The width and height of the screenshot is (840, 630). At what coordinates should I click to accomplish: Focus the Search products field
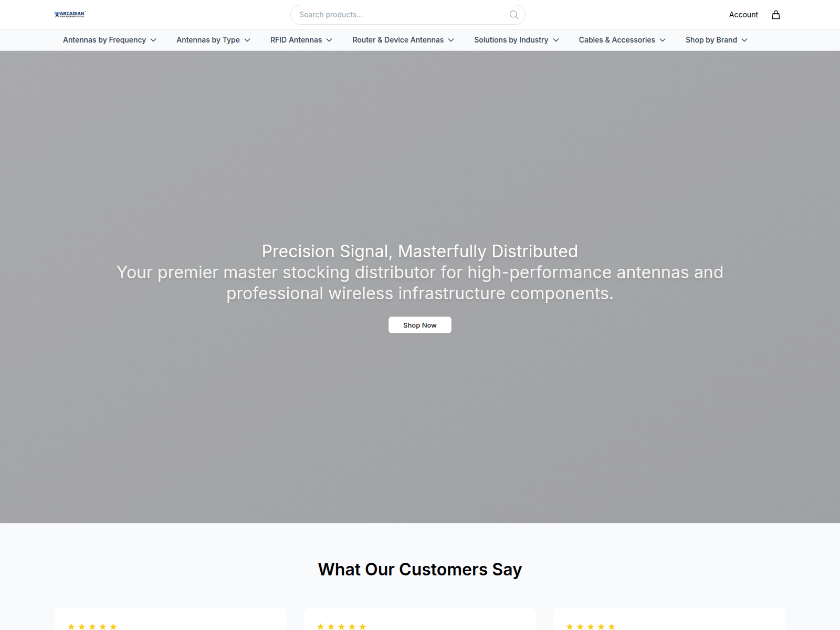click(x=408, y=15)
